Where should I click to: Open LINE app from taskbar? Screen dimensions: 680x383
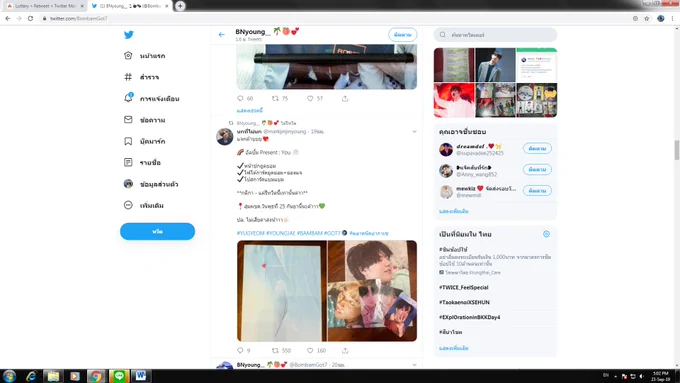pos(119,376)
